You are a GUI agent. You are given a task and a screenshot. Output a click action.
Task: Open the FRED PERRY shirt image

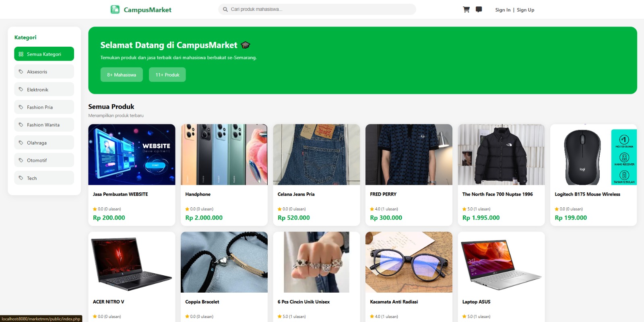click(409, 155)
